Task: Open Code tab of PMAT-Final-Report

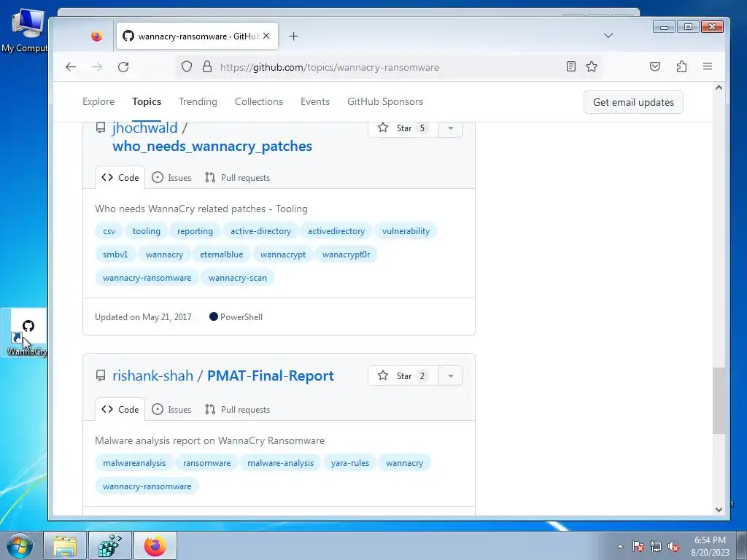Action: coord(120,410)
